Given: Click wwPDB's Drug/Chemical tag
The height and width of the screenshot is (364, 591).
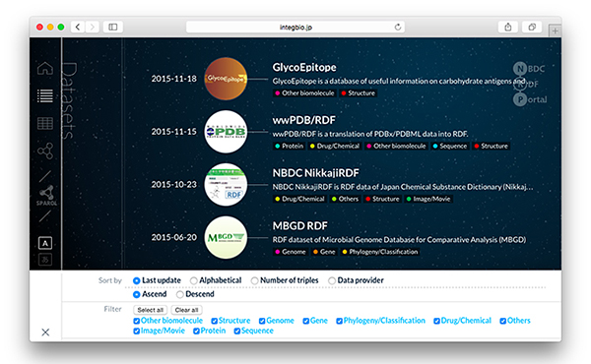Looking at the screenshot, I should pyautogui.click(x=335, y=146).
